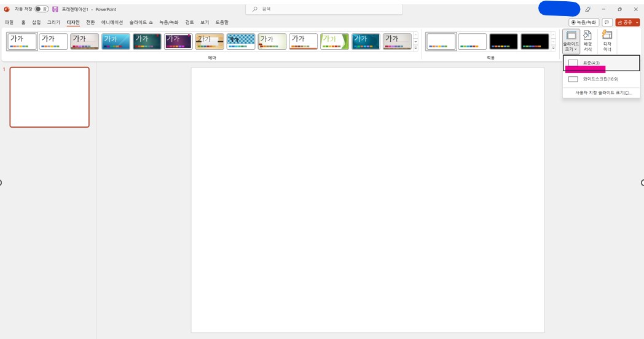Click the pen icon beside the account badge

pos(587,9)
